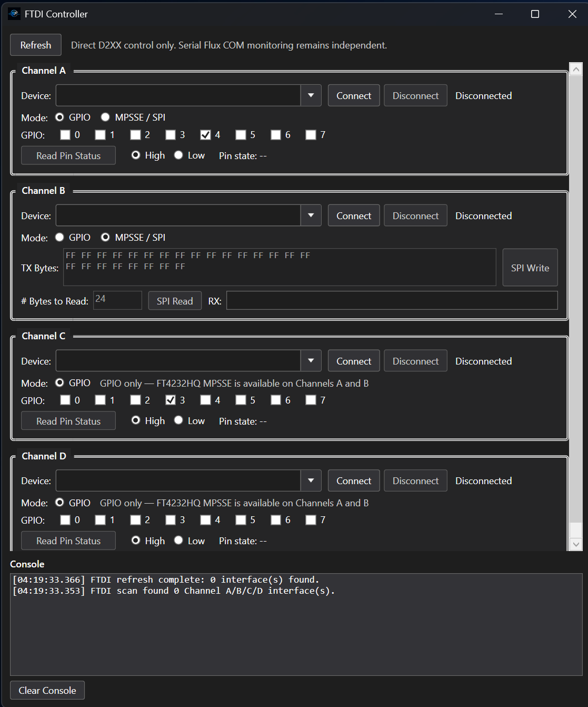Disconnect Channel A device

click(x=415, y=95)
